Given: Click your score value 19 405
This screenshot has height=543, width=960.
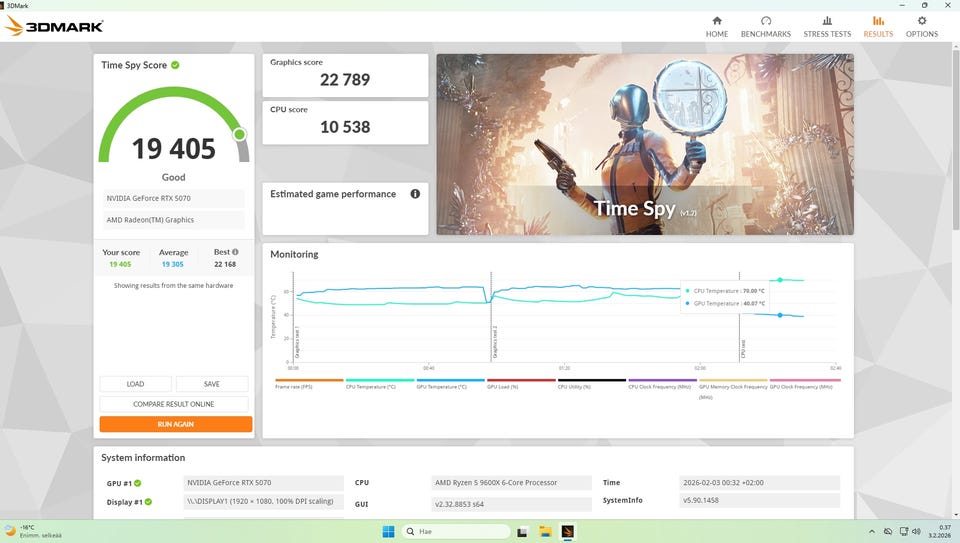Looking at the screenshot, I should [120, 264].
